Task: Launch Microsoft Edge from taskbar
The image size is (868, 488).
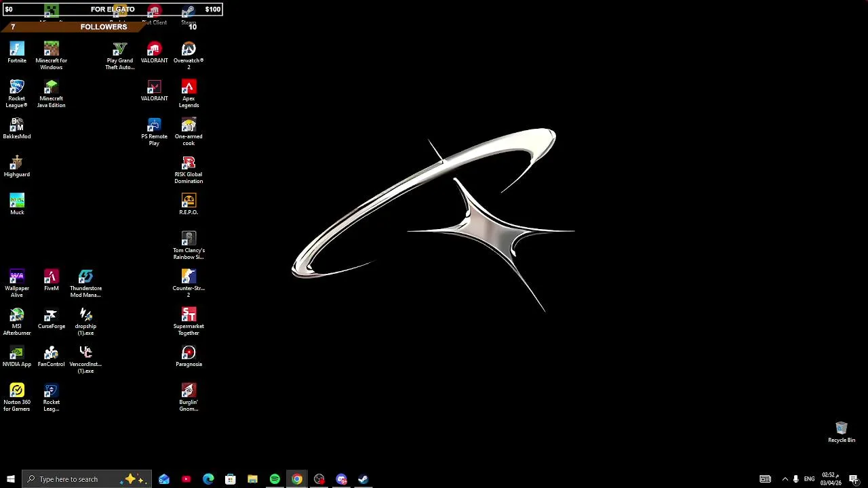Action: [208, 479]
